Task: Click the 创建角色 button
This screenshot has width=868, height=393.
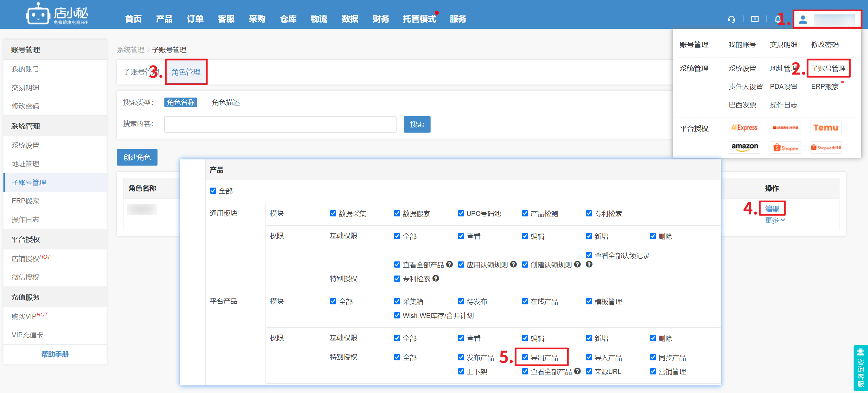Action: click(137, 157)
